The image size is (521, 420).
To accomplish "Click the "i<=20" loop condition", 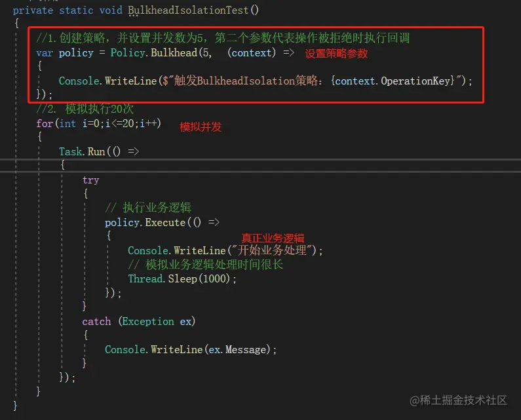I will 120,124.
